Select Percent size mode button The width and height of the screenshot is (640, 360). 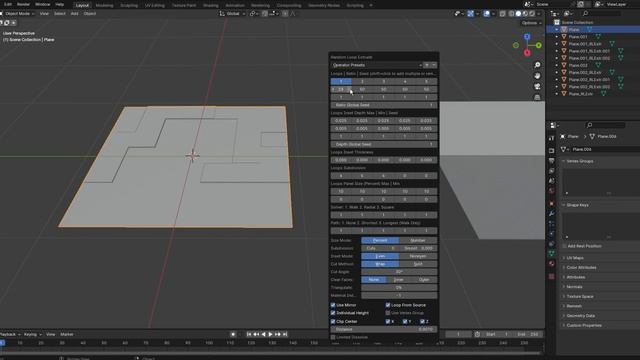click(x=380, y=240)
